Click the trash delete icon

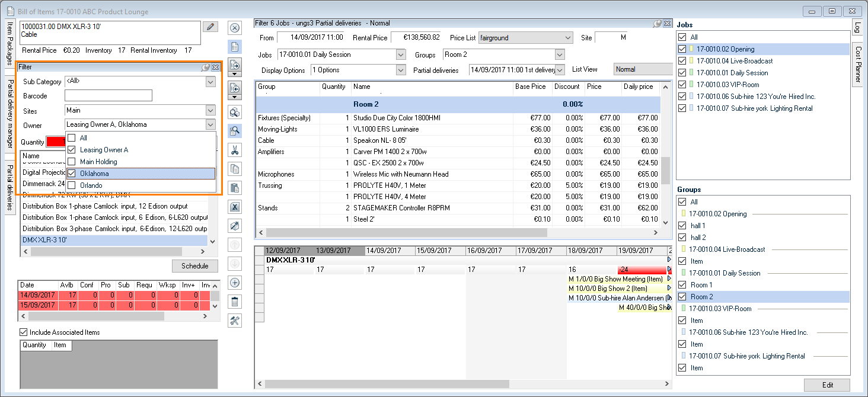pos(235,302)
